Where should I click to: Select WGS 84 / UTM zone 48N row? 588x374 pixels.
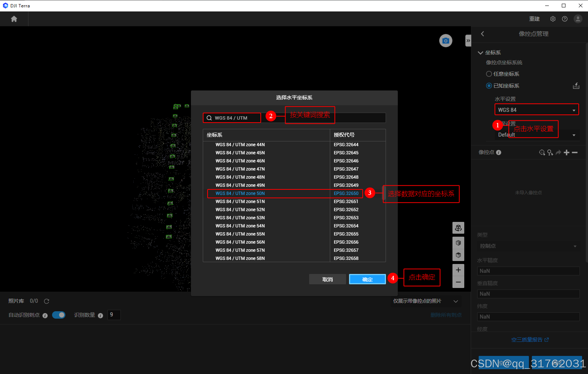tap(294, 177)
